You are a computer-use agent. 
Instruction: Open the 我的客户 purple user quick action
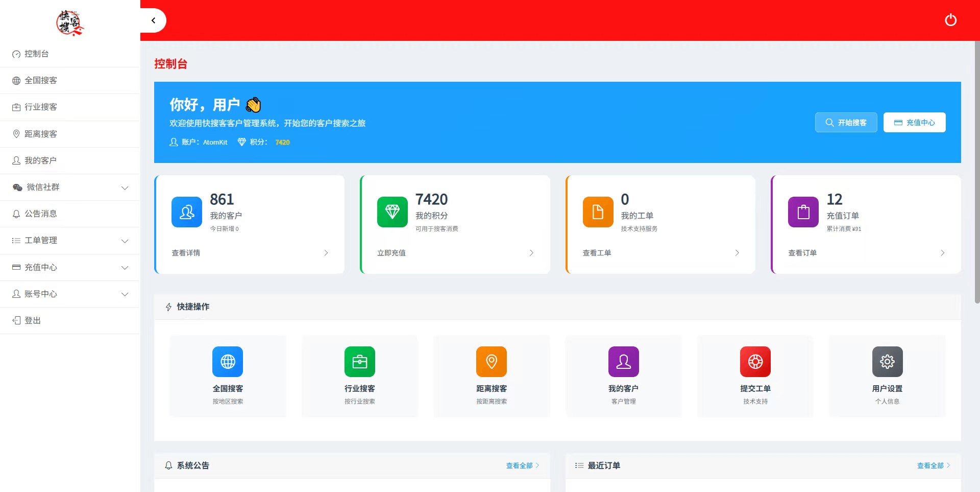[x=623, y=362]
